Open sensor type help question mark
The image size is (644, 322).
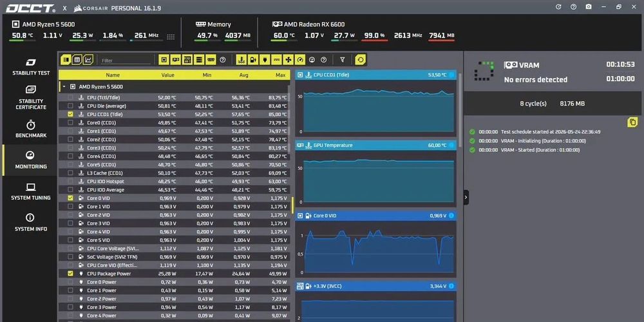pyautogui.click(x=324, y=60)
